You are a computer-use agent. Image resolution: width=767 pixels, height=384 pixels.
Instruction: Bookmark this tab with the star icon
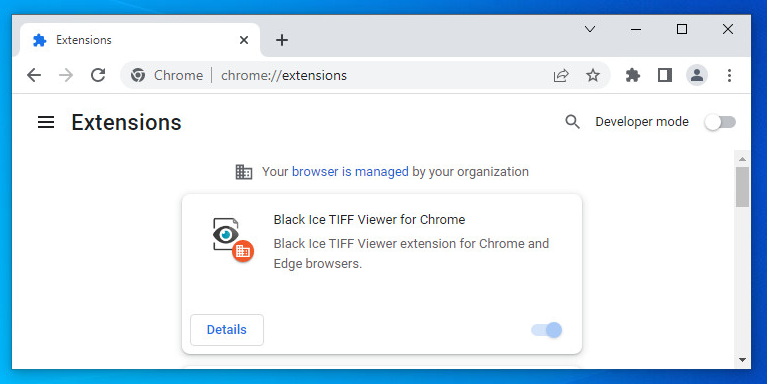click(x=593, y=75)
